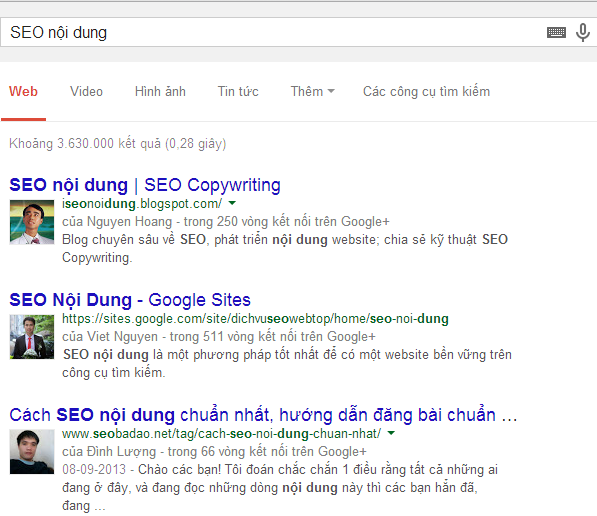Click Đình Lượng author photo thumbnail
597x516 pixels.
pos(32,452)
